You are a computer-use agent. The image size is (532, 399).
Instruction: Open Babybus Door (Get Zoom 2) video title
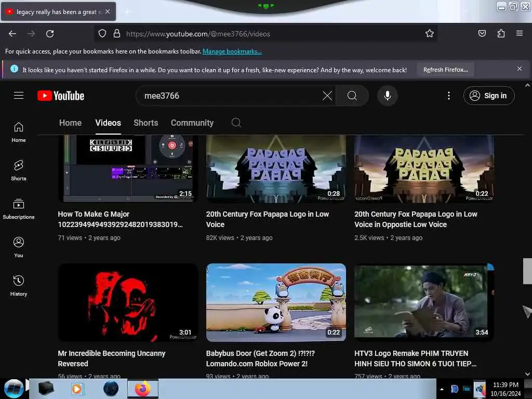[x=260, y=358]
